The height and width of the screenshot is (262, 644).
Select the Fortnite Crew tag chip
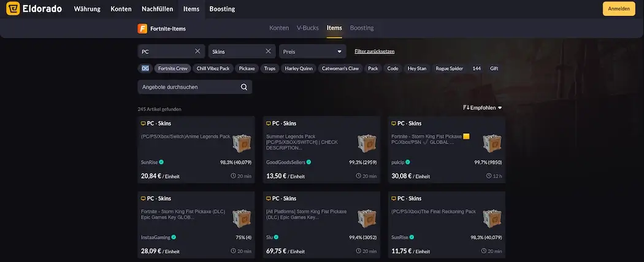172,69
